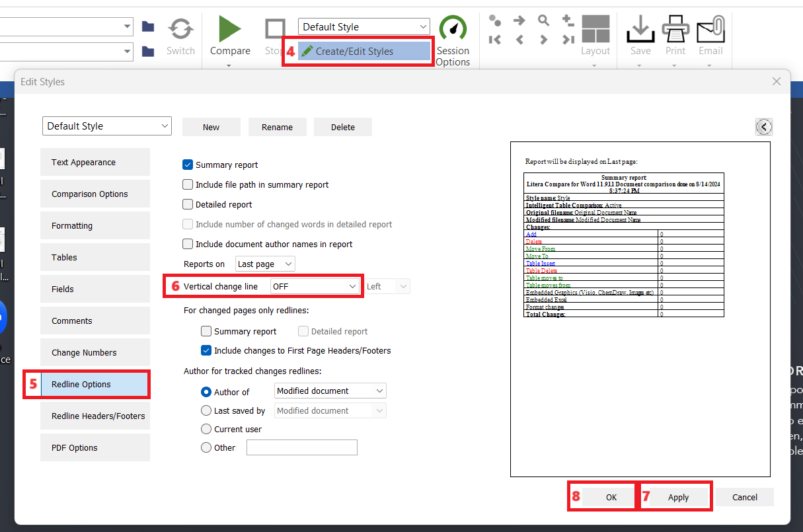Open the Default Style dropdown in dialog
This screenshot has width=803, height=532.
click(x=106, y=126)
